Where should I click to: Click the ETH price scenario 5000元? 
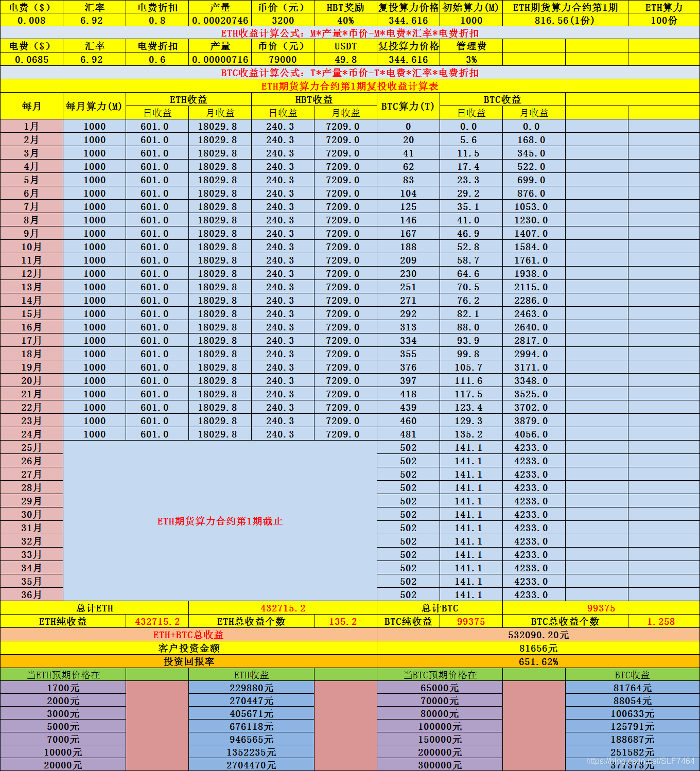point(63,727)
